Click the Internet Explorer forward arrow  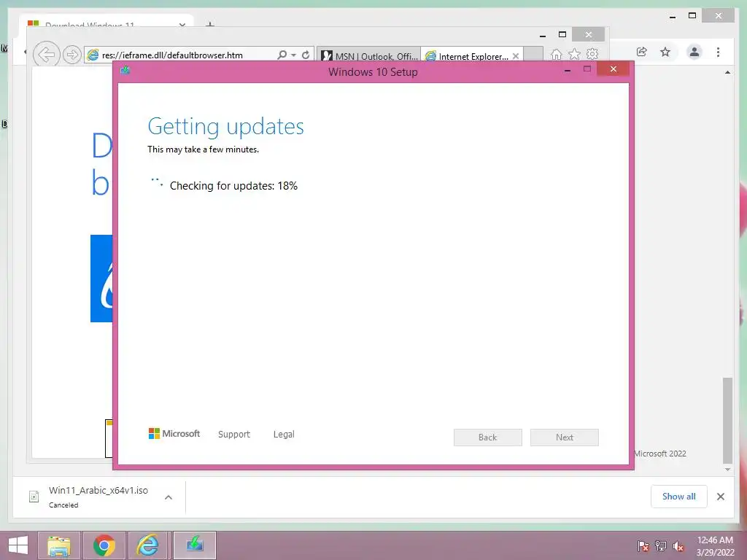[x=72, y=55]
